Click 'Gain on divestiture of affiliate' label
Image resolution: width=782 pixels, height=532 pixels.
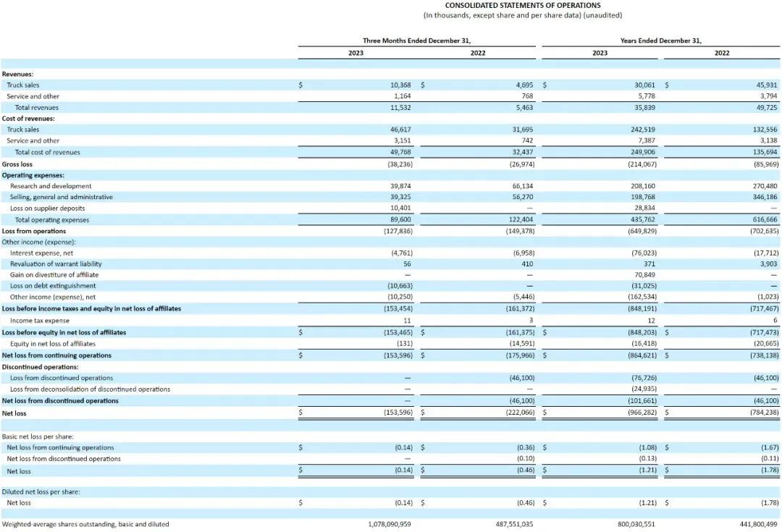(54, 275)
